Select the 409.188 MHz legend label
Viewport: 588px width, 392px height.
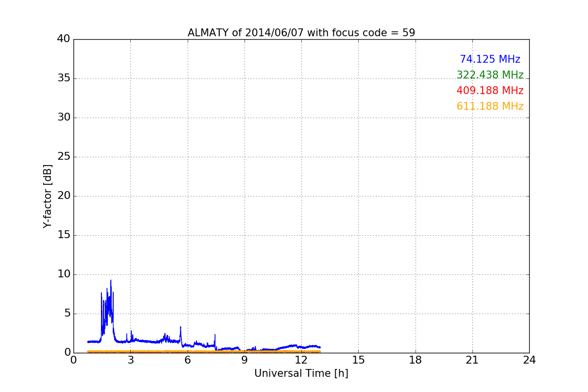[x=490, y=91]
